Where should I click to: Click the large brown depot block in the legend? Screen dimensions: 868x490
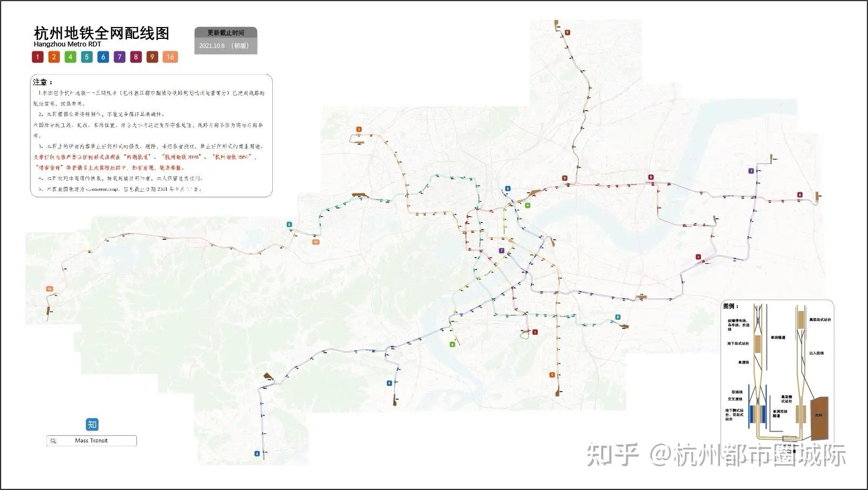pos(820,417)
